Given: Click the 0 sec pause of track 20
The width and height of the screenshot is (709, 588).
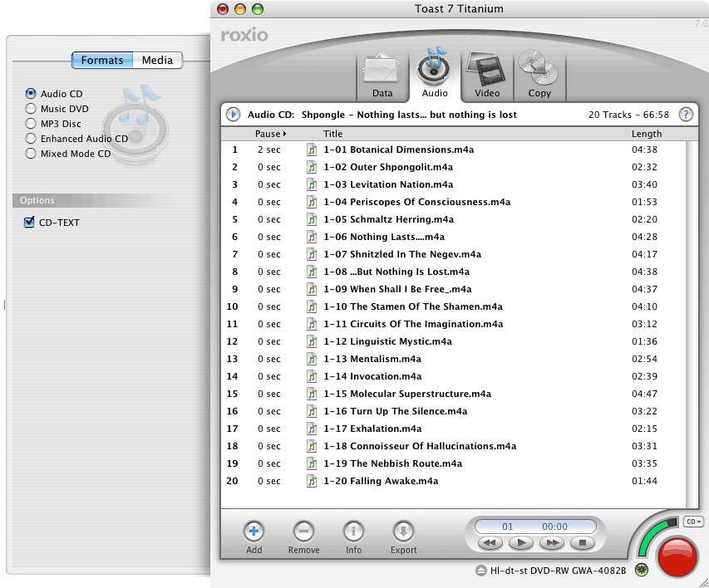Looking at the screenshot, I should [269, 481].
